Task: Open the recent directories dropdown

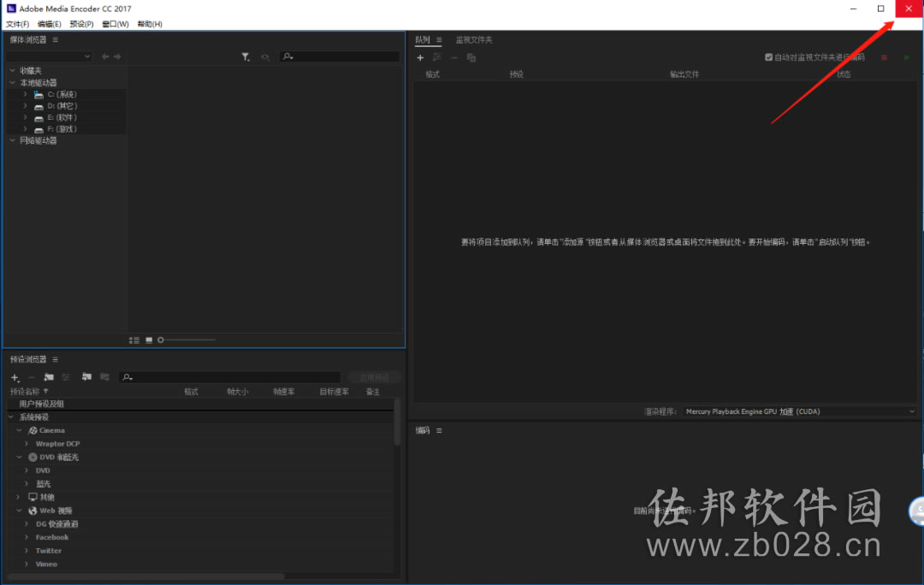Action: [49, 56]
